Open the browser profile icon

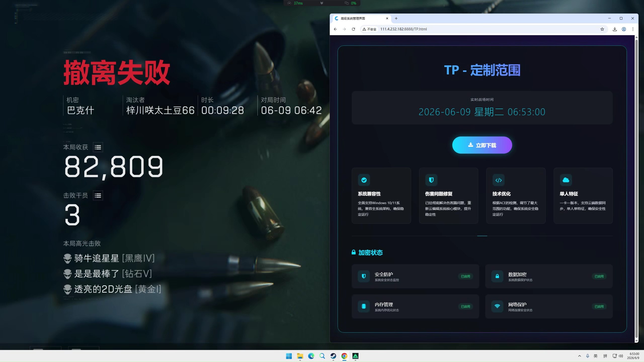[624, 29]
